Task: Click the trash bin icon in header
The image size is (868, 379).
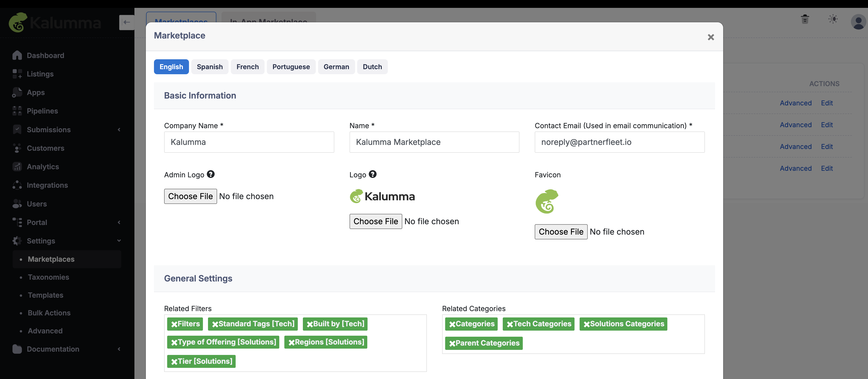Action: pyautogui.click(x=805, y=19)
